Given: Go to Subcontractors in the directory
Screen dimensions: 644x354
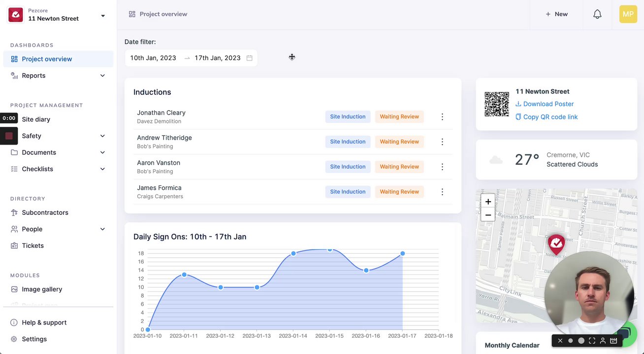Looking at the screenshot, I should (45, 213).
